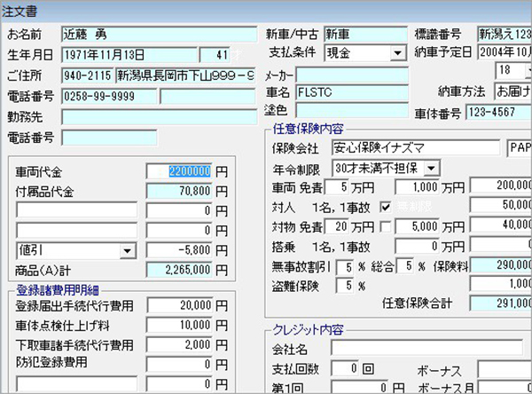Click the 付属品代金 field 70,800
This screenshot has width=532, height=394.
pos(179,191)
